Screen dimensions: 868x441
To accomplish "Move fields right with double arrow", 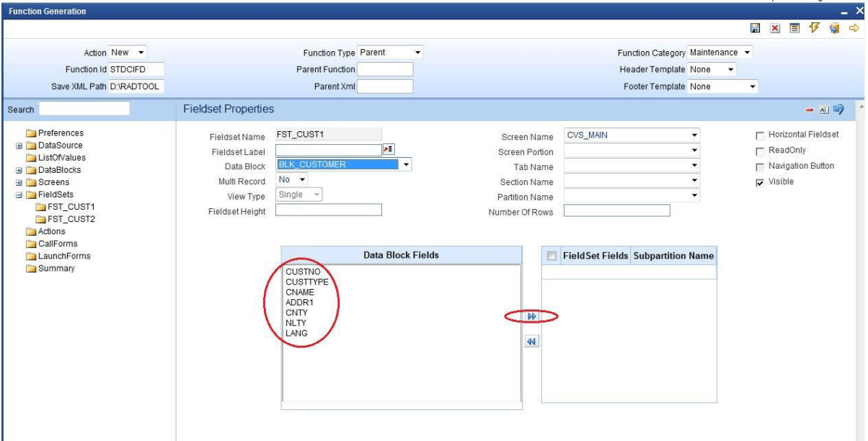I will 532,316.
